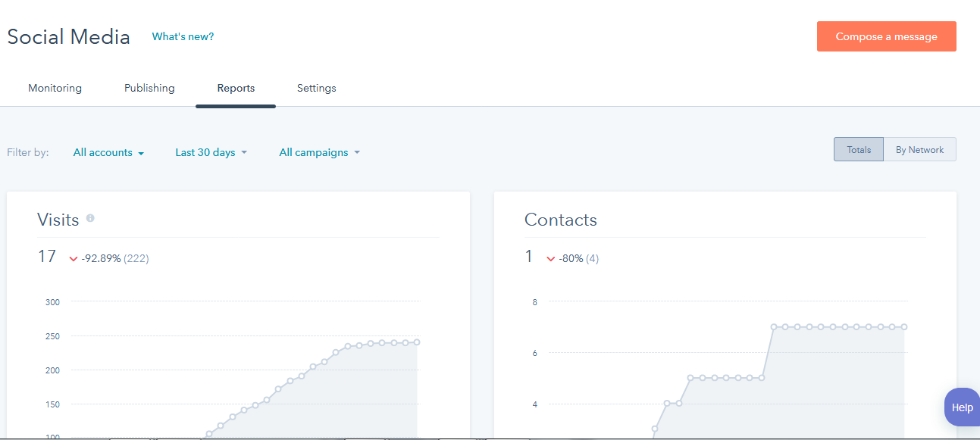Image resolution: width=980 pixels, height=440 pixels.
Task: Switch to the Publishing tab
Action: 149,88
